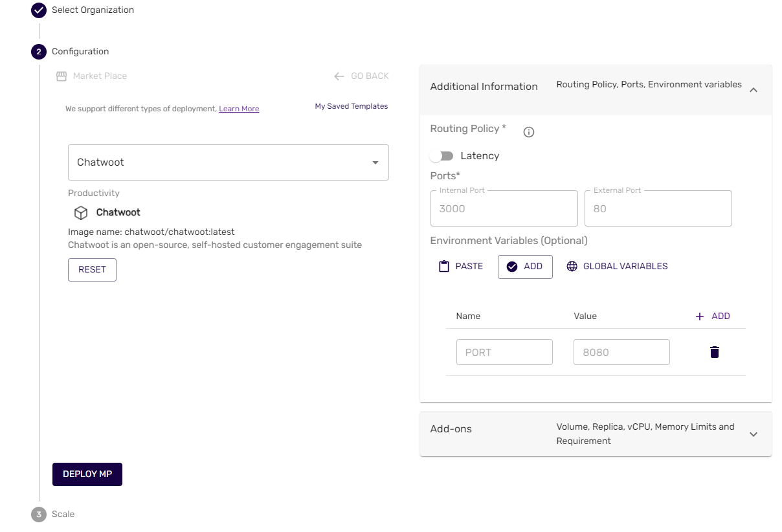This screenshot has height=532, width=782.
Task: Click the completed Select Organization checkmark
Action: tap(39, 10)
